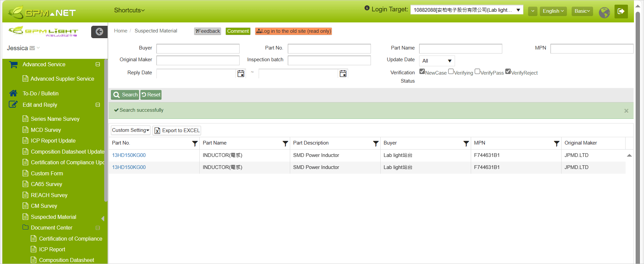Click the shopping cart Advanced Service icon
Screen dimensions: 644x264
pos(13,65)
